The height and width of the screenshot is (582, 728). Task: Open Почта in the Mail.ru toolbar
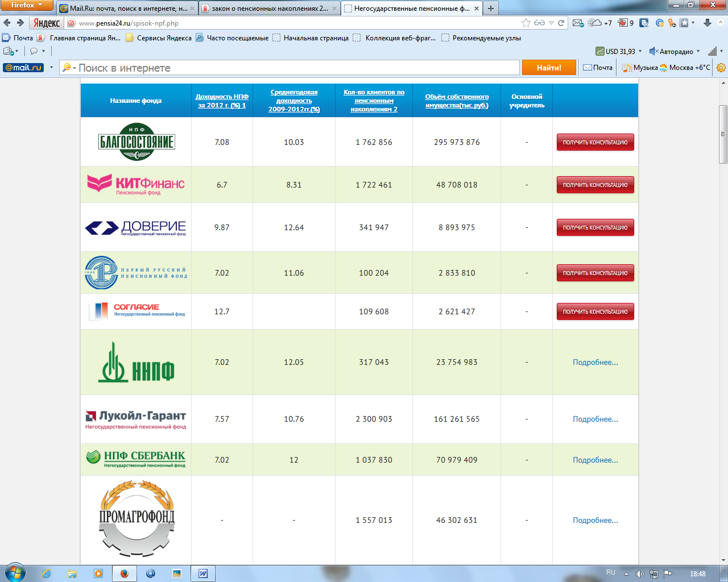598,67
